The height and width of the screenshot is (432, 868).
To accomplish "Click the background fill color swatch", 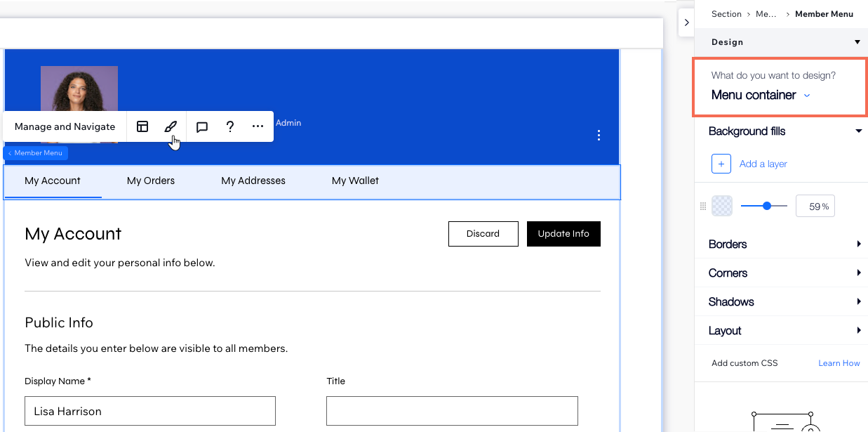I will 721,205.
